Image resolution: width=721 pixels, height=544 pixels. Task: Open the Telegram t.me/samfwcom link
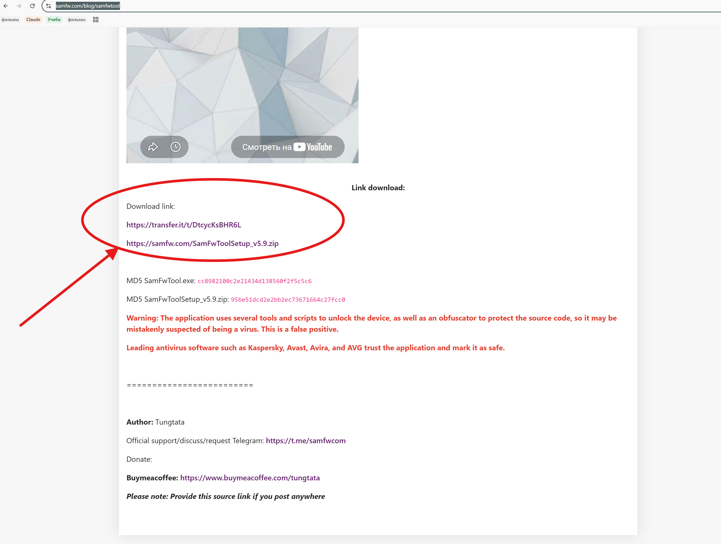click(306, 441)
